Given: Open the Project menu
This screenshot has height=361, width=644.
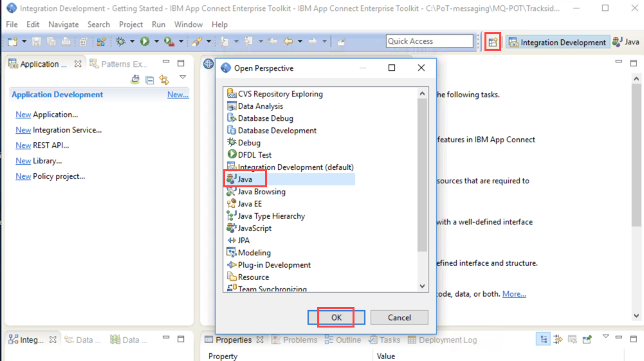Looking at the screenshot, I should coord(131,24).
